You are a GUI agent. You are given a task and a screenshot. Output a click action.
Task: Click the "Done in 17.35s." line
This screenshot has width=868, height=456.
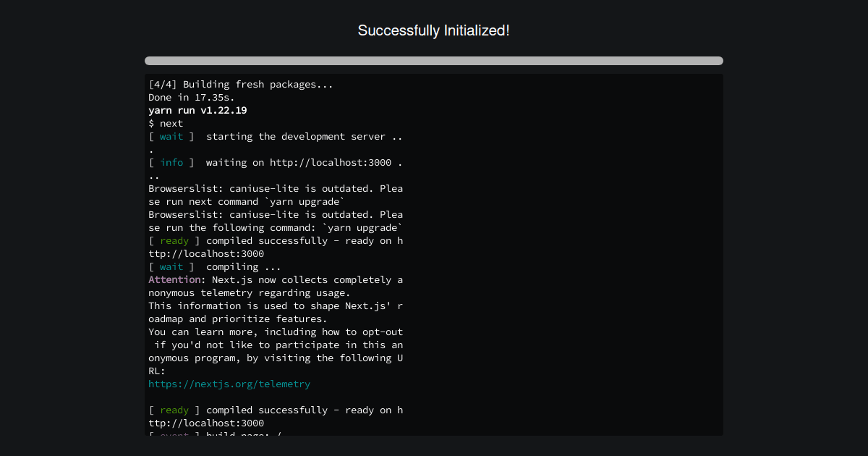pyautogui.click(x=192, y=98)
